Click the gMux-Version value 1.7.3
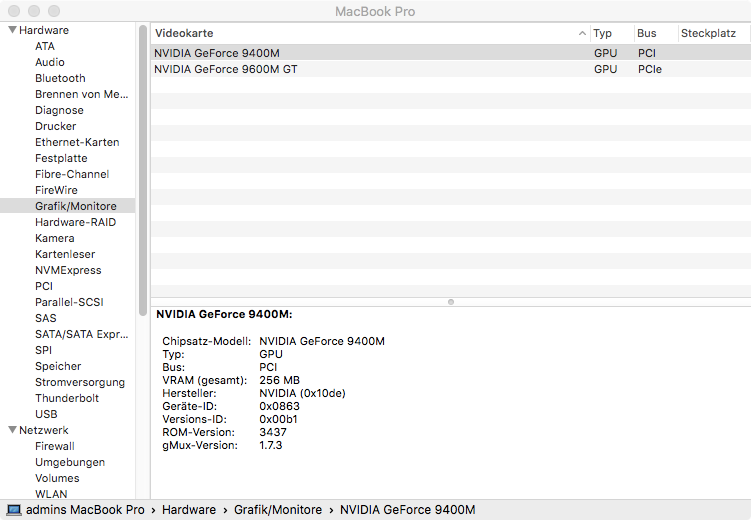Screen dimensions: 751x520 (x=271, y=445)
